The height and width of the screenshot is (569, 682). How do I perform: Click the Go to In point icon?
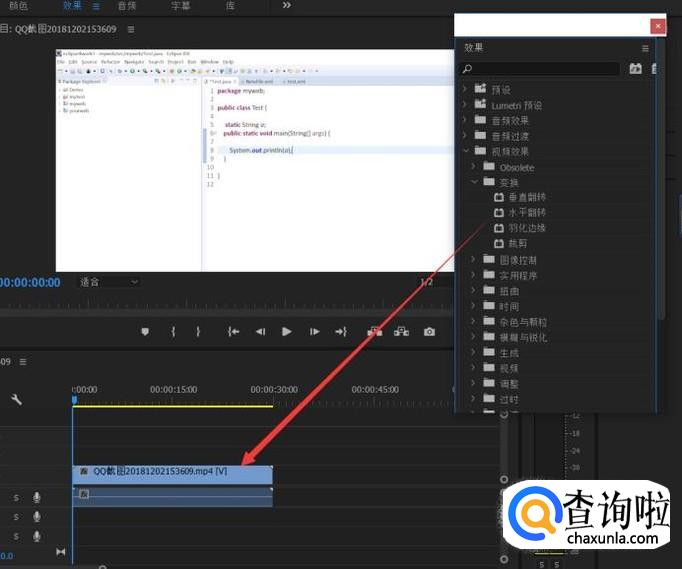pos(233,332)
